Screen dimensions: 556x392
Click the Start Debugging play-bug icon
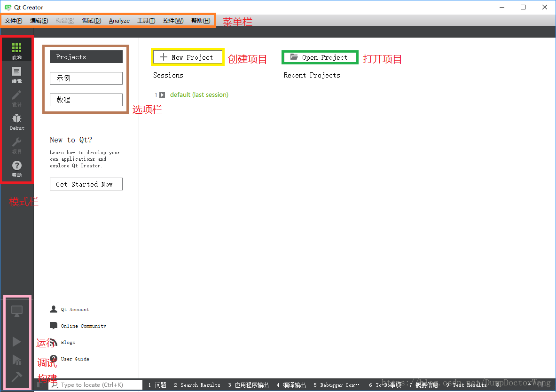coord(16,360)
